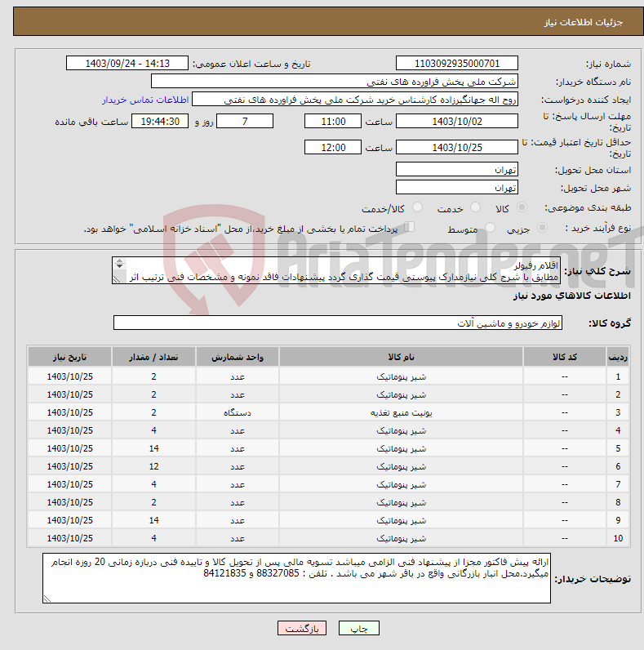Select the خدمت radio button

click(475, 207)
